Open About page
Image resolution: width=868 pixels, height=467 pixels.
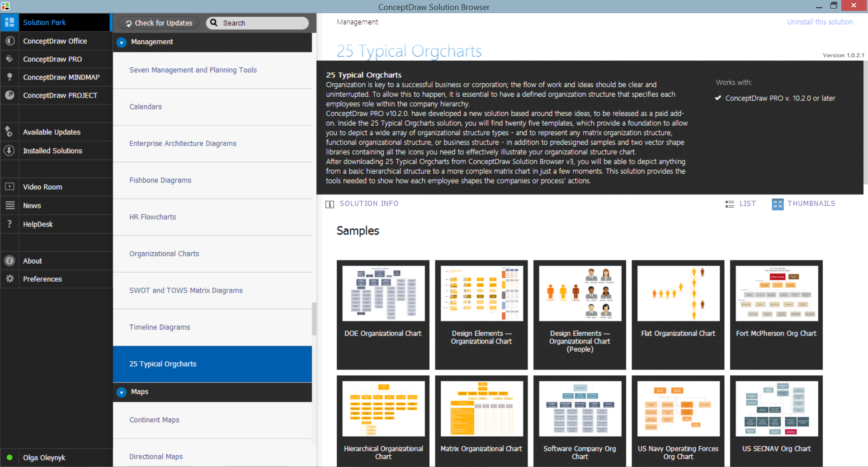click(56, 261)
